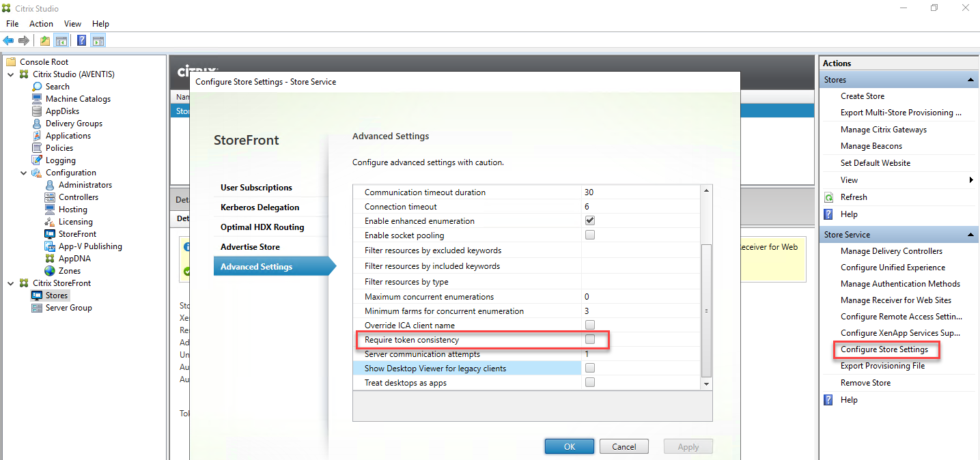Select Delivery Groups in the console tree
The width and height of the screenshot is (980, 460).
coord(70,123)
